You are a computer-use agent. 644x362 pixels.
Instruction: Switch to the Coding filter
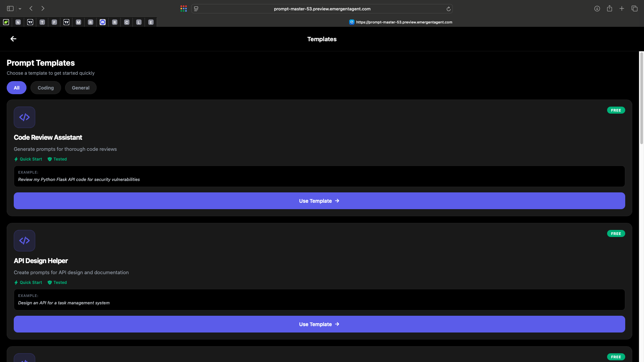point(46,87)
